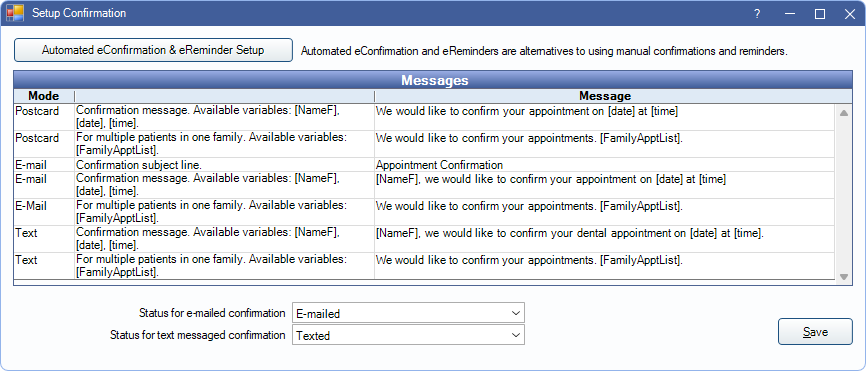The height and width of the screenshot is (371, 866).
Task: Click the help question mark icon
Action: click(x=757, y=14)
